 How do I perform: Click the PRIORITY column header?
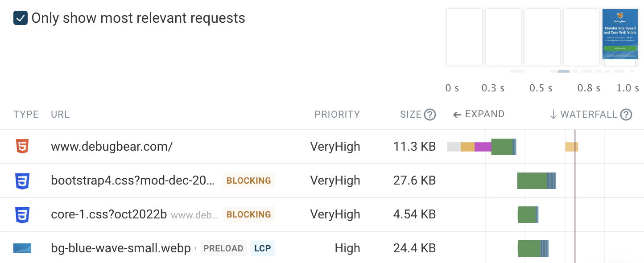click(x=337, y=115)
